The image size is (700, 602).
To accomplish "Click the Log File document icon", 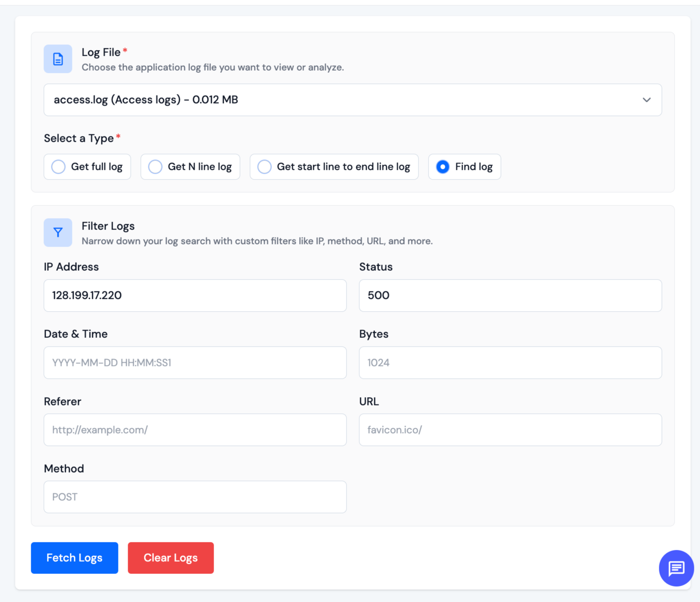I will click(x=58, y=59).
